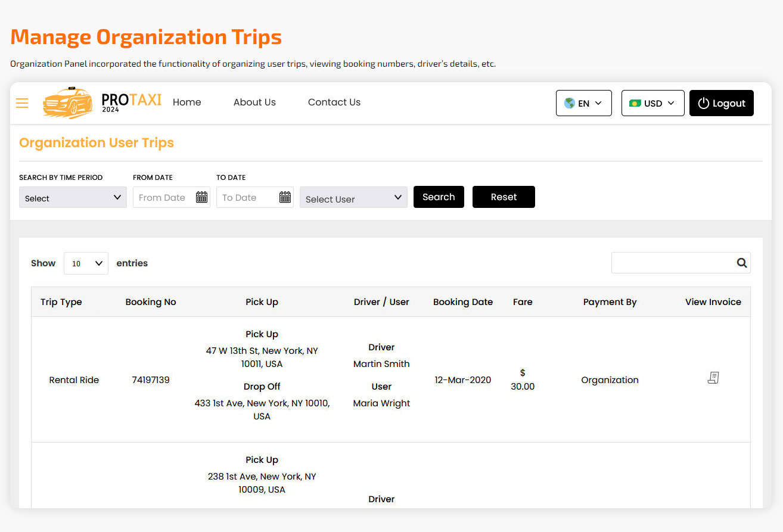This screenshot has width=783, height=532.
Task: Click booking number 74197139
Action: tap(151, 380)
